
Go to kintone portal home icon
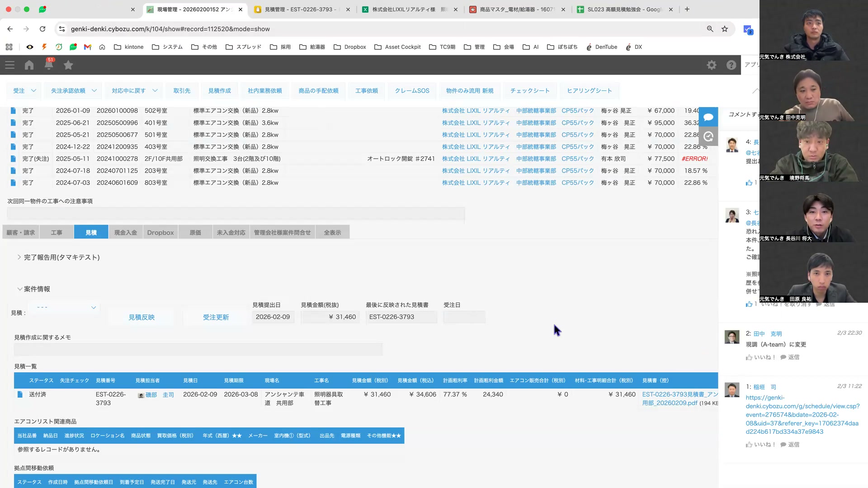[29, 65]
